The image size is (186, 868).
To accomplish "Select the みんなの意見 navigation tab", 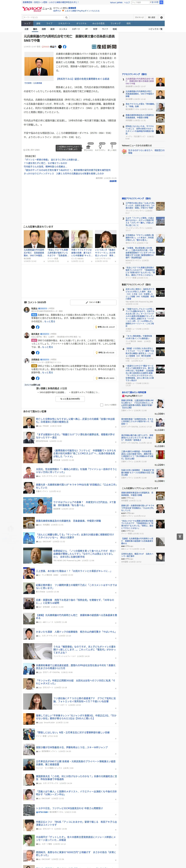I will [x=99, y=24].
